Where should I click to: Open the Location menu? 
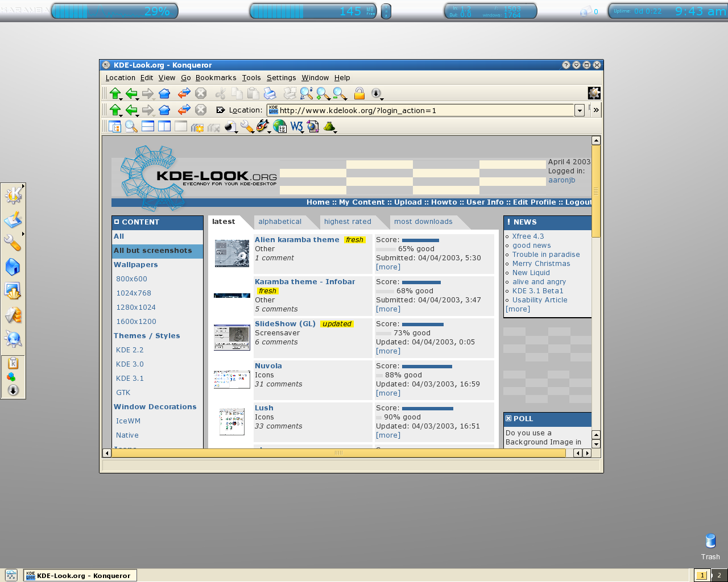click(121, 78)
